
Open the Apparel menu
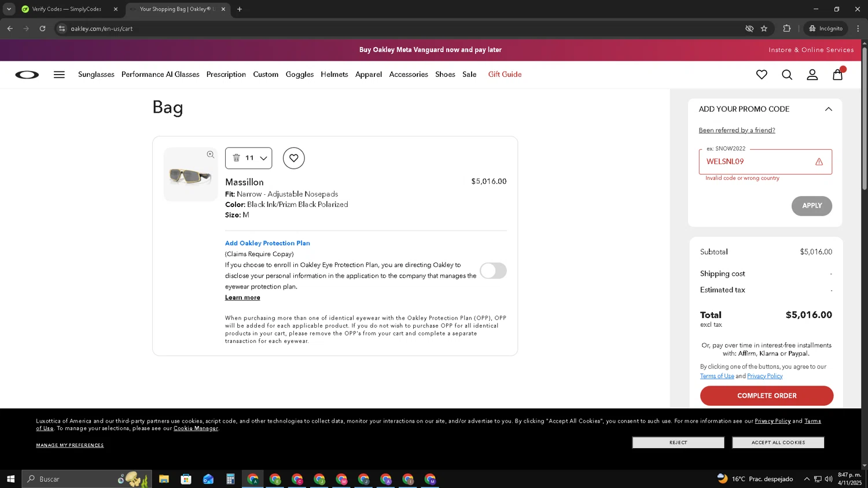click(369, 75)
